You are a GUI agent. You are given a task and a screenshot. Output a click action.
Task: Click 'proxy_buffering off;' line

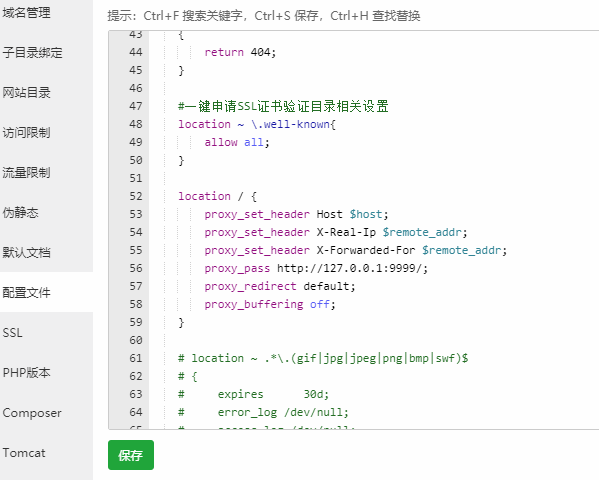pyautogui.click(x=270, y=304)
